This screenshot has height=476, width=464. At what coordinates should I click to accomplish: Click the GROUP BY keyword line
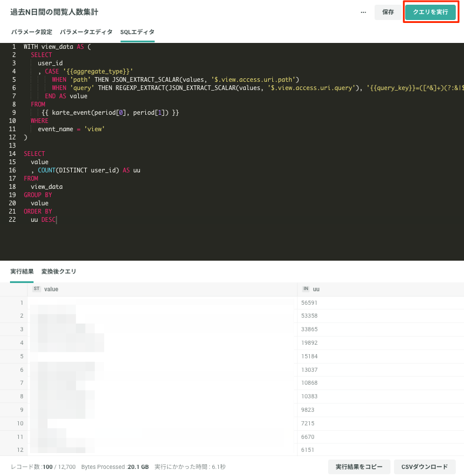click(38, 195)
